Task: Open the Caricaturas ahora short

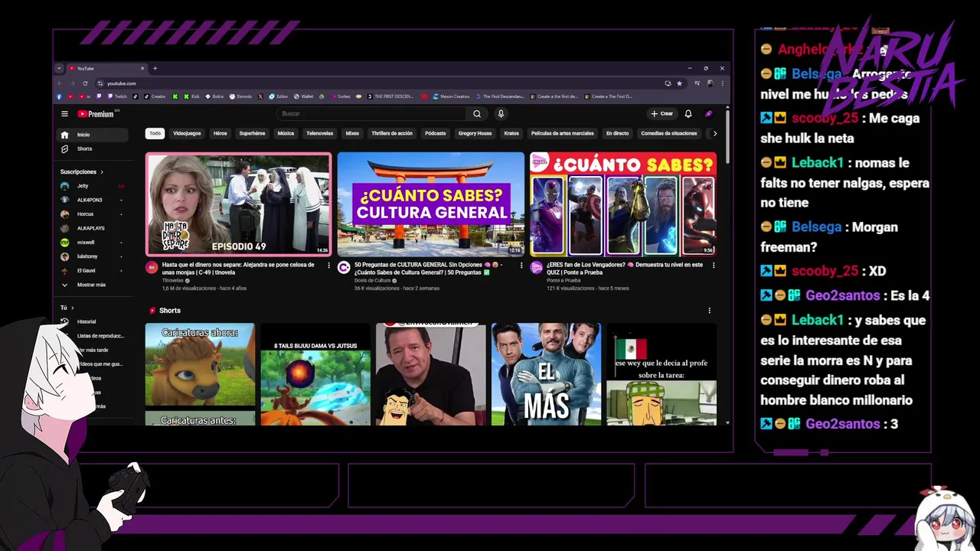Action: pyautogui.click(x=201, y=374)
